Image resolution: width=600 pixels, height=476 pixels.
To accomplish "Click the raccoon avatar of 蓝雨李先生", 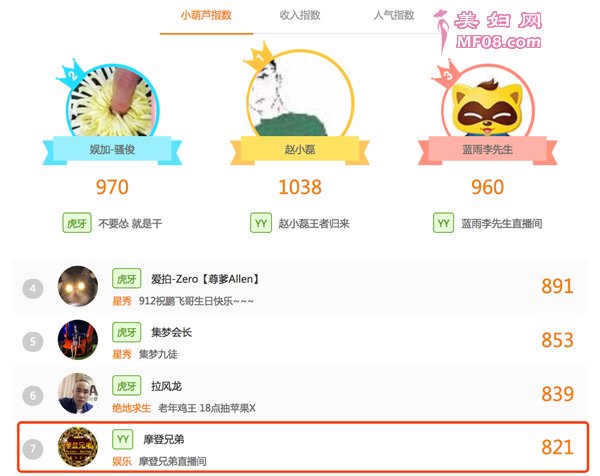I will [x=487, y=101].
